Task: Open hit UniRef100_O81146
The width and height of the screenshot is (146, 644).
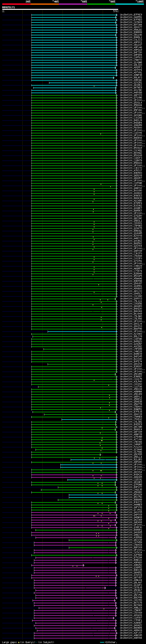Action: coord(131,35)
